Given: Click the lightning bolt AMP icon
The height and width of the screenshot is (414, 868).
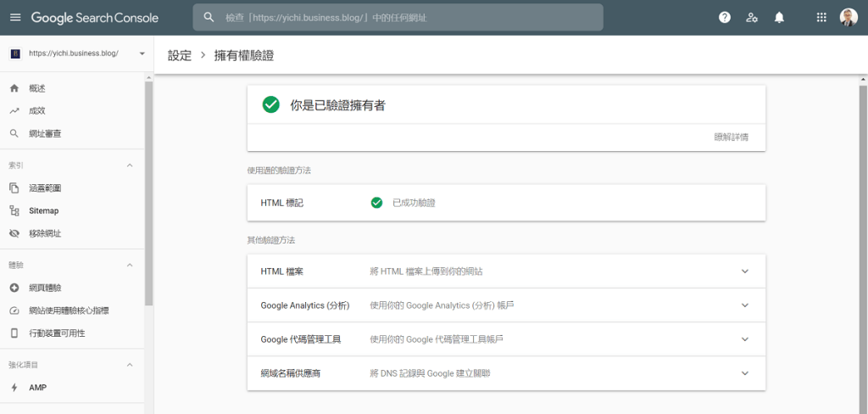Looking at the screenshot, I should tap(14, 388).
